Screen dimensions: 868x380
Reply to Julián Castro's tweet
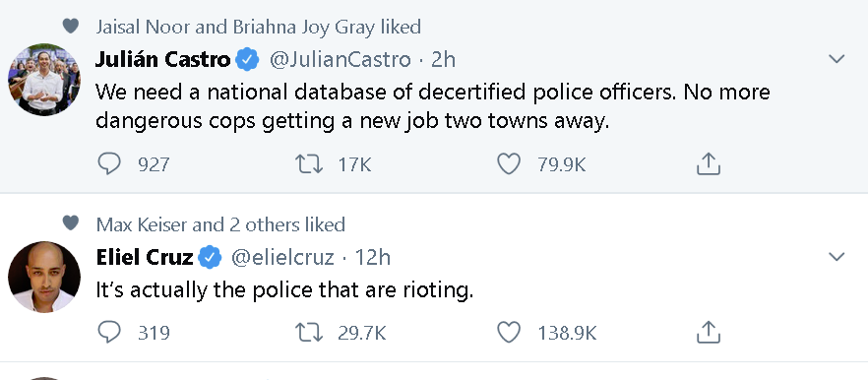coord(109,164)
